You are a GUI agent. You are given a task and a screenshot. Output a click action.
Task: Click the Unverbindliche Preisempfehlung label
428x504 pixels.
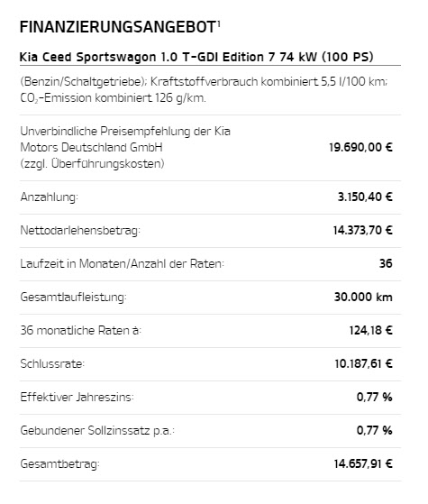(x=125, y=147)
